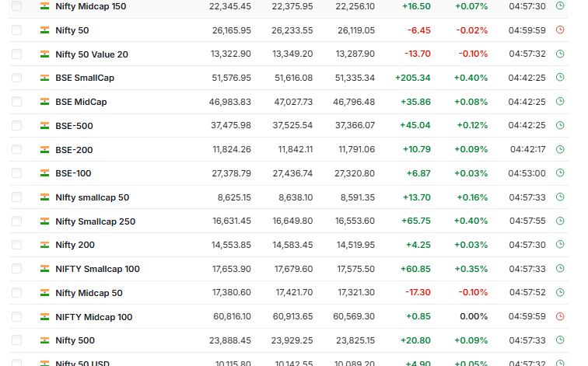Image resolution: width=588 pixels, height=366 pixels.
Task: Open the BSE-500 index link
Action: (74, 126)
